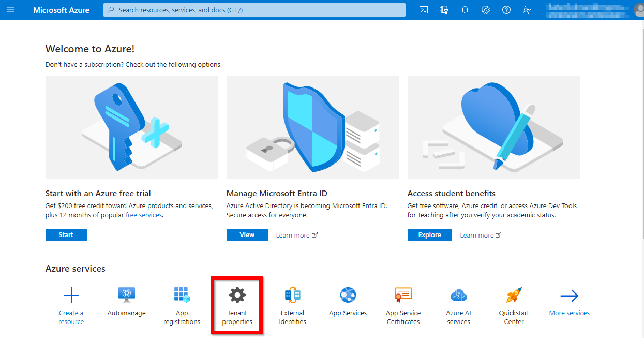Open the Directories and subscriptions filter icon
The image size is (644, 338).
tap(444, 10)
